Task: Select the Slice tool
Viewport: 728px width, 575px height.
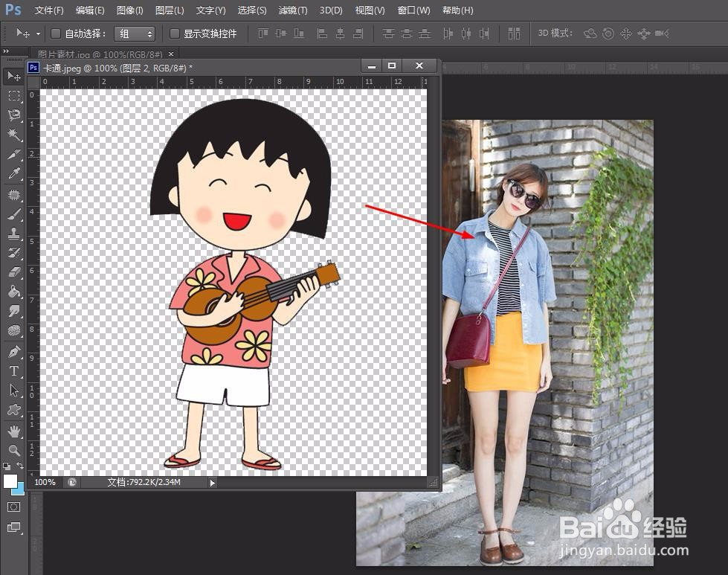Action: (14, 154)
